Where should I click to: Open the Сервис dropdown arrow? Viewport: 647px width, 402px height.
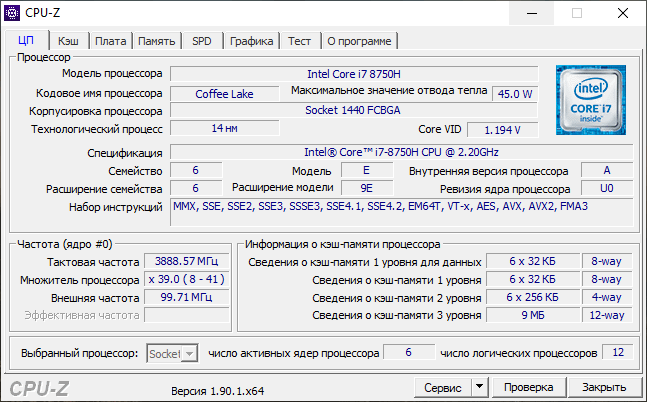[479, 387]
